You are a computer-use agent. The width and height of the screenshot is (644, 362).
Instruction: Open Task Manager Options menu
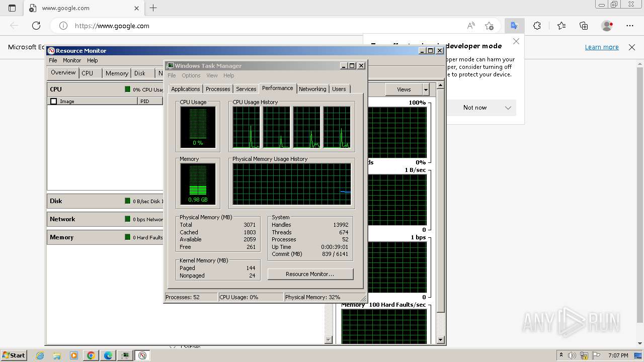pyautogui.click(x=191, y=75)
